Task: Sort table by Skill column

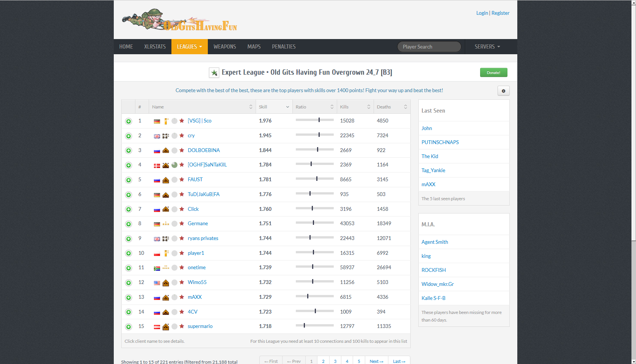Action: click(273, 107)
